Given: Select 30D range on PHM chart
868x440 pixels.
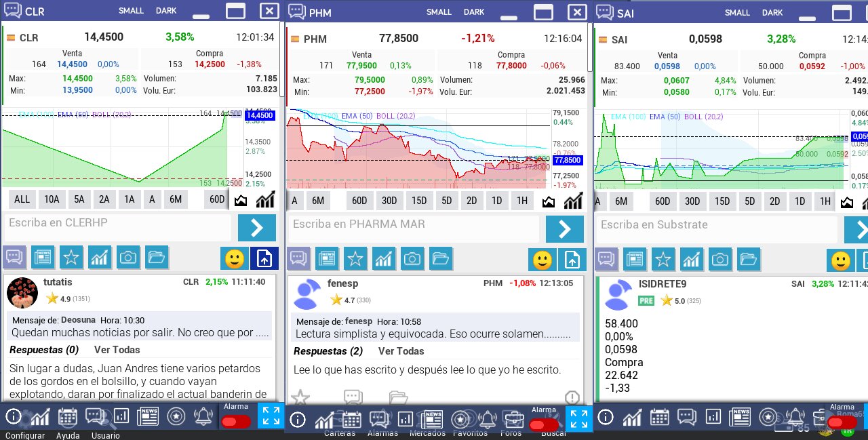Looking at the screenshot, I should point(389,201).
